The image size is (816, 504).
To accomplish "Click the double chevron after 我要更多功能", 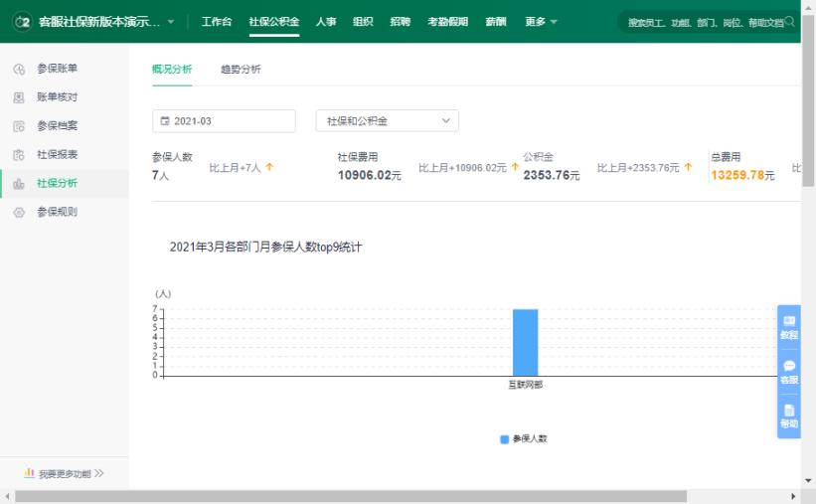I will click(x=99, y=473).
